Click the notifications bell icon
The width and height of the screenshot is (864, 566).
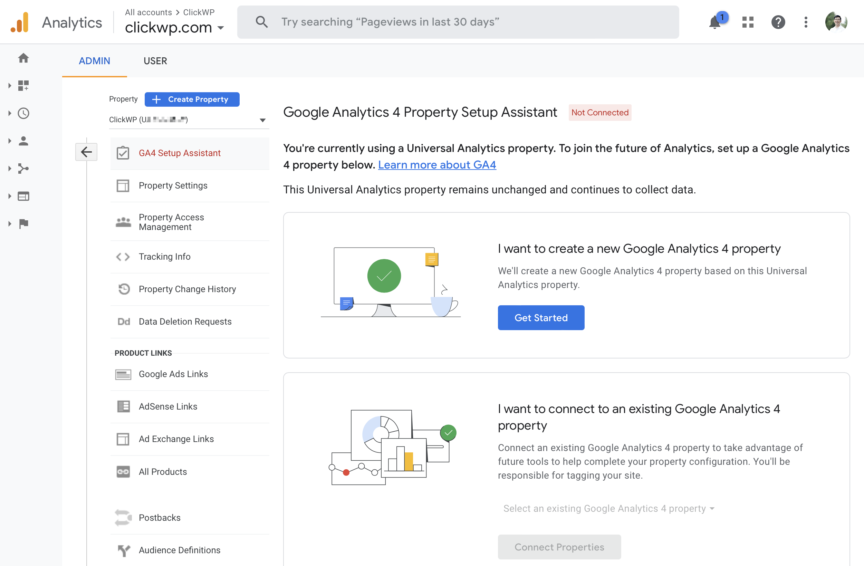(x=715, y=22)
